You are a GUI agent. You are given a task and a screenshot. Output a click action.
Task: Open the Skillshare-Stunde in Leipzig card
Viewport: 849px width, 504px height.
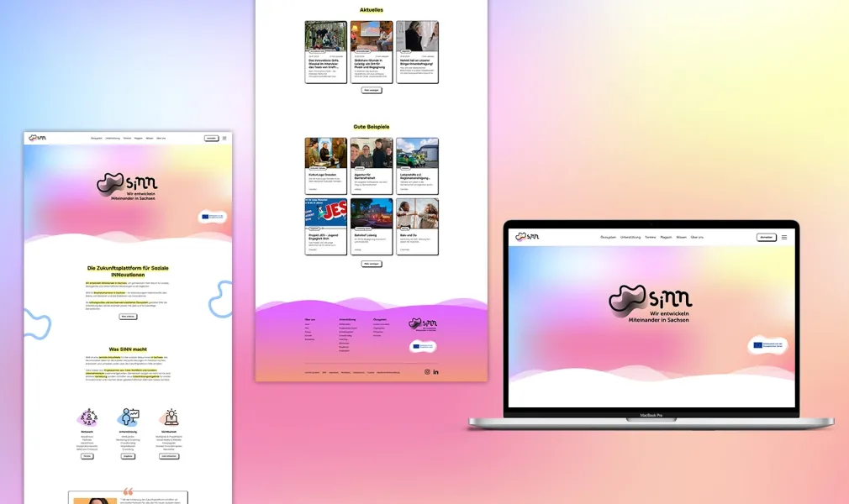coord(372,52)
